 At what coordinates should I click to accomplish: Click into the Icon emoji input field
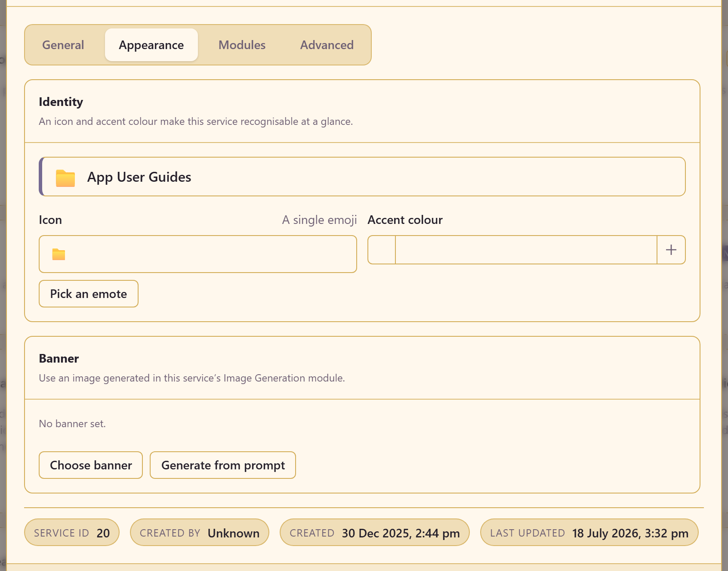[198, 254]
